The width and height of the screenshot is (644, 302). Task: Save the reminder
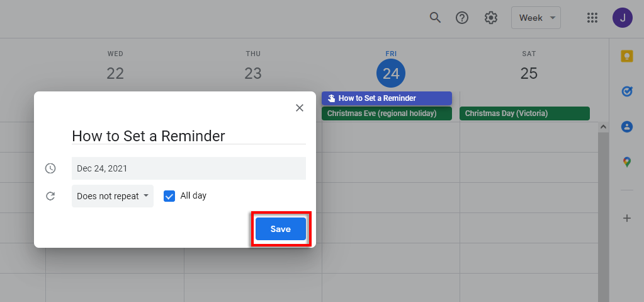(x=280, y=229)
